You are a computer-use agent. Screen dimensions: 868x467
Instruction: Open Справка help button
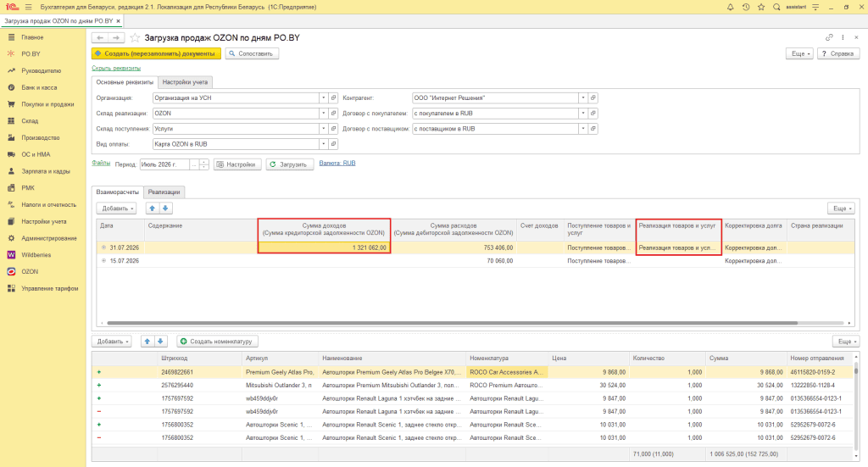(838, 53)
